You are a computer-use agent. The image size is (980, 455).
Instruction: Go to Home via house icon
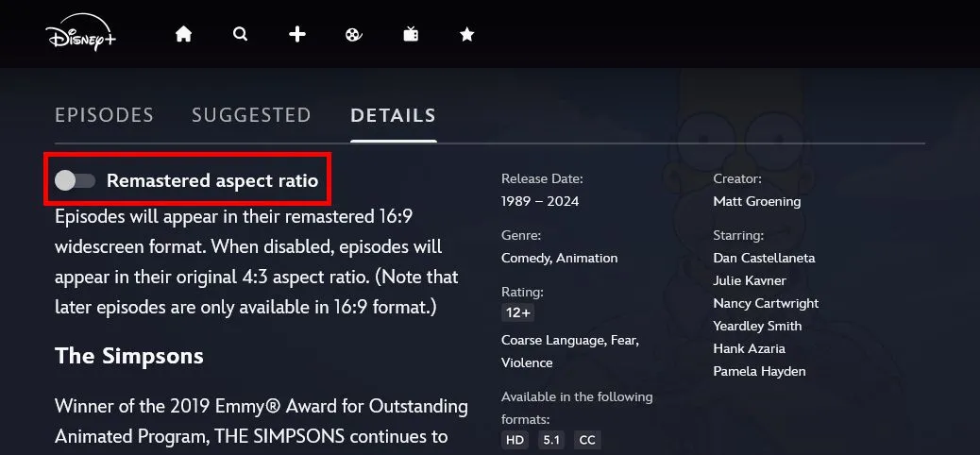coord(183,34)
